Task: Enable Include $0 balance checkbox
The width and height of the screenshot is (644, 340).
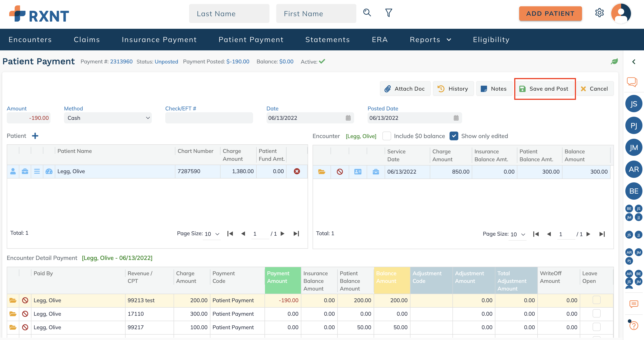Action: pyautogui.click(x=386, y=136)
